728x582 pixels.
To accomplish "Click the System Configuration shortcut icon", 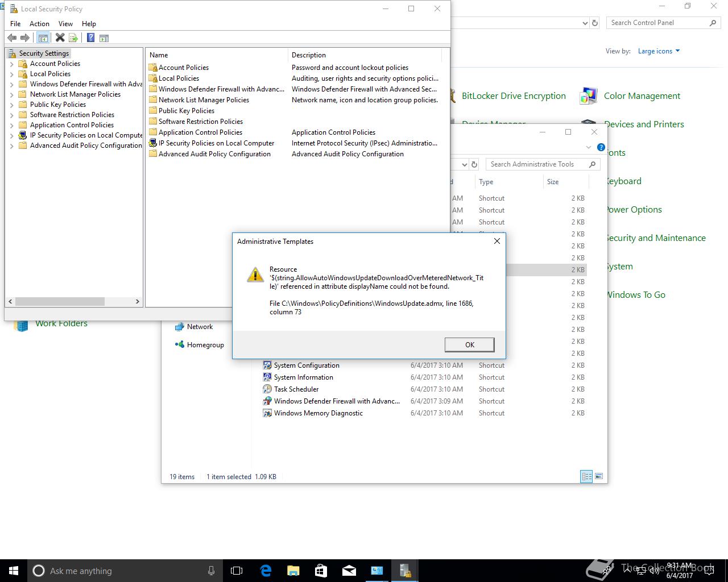I will (x=267, y=365).
